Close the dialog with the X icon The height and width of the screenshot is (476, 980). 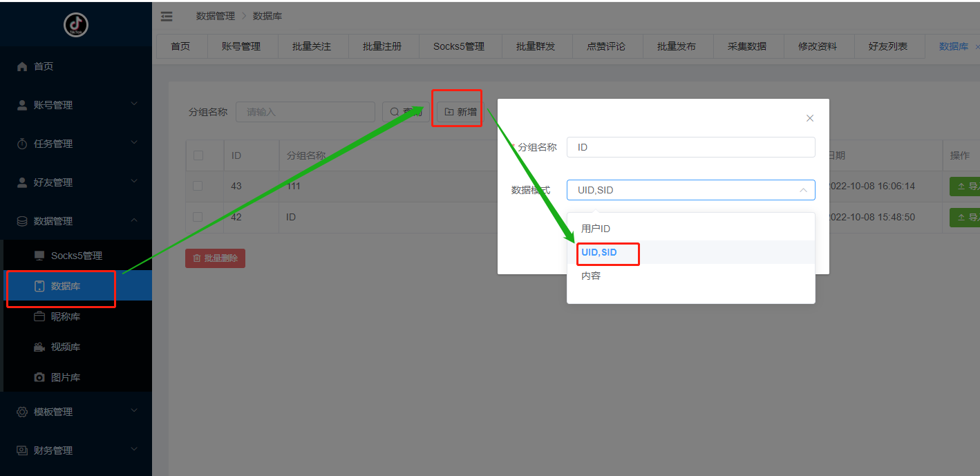coord(810,118)
